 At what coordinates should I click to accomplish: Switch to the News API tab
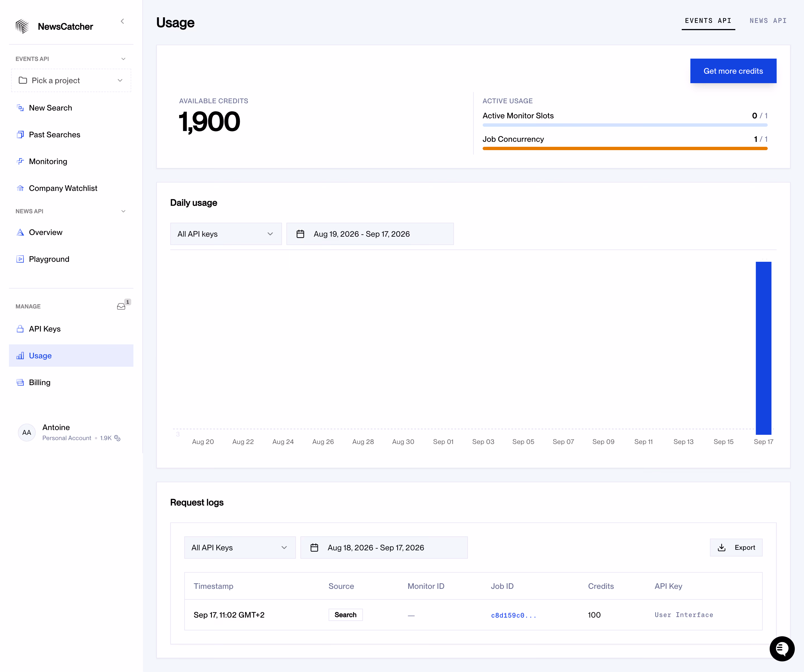click(x=768, y=21)
